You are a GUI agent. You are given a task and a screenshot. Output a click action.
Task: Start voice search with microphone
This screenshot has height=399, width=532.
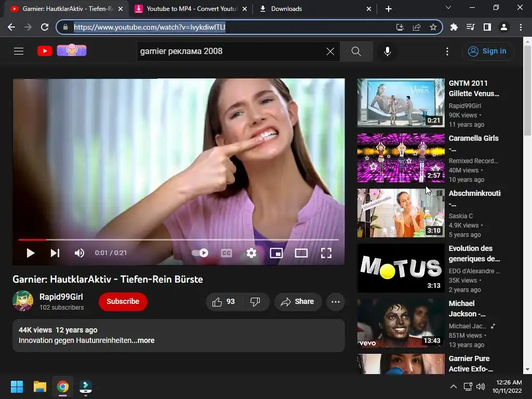click(x=388, y=51)
